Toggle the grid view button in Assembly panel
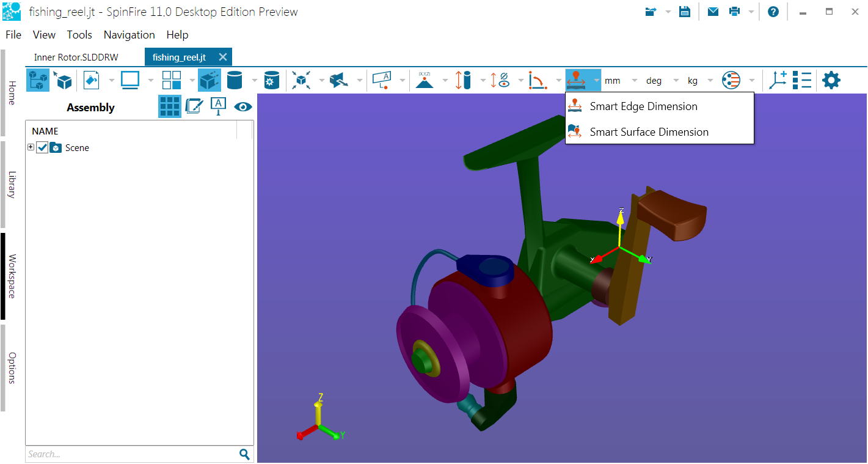Image resolution: width=868 pixels, height=464 pixels. [x=170, y=107]
